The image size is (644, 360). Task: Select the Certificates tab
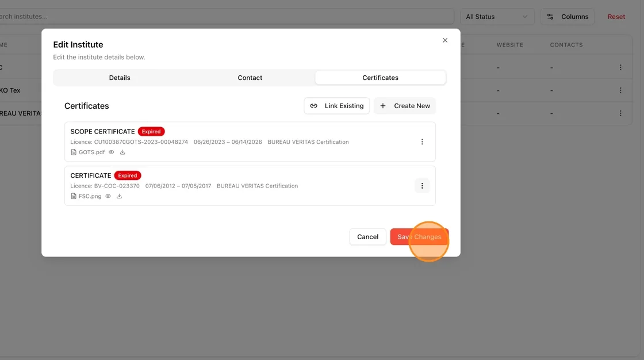[x=380, y=78]
